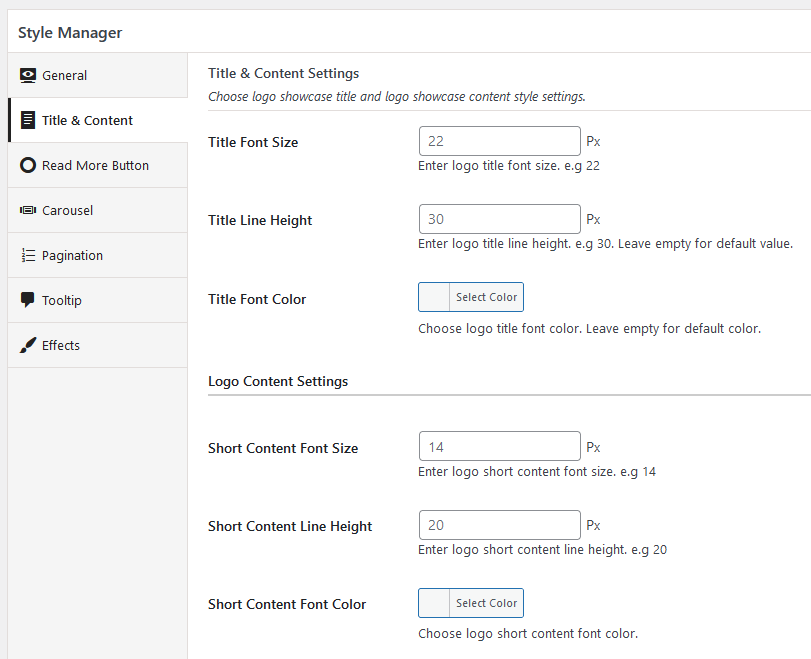Image resolution: width=811 pixels, height=659 pixels.
Task: Open the Read More Button tab
Action: tap(97, 165)
